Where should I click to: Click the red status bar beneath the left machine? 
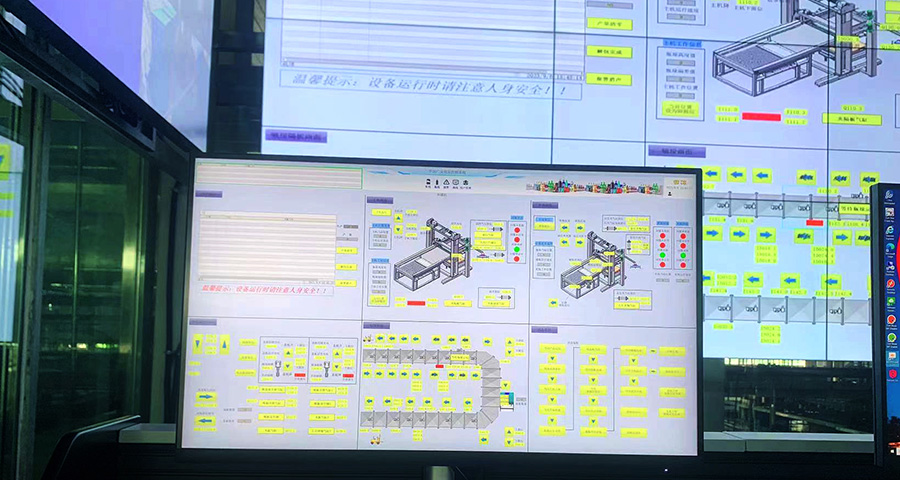click(416, 302)
